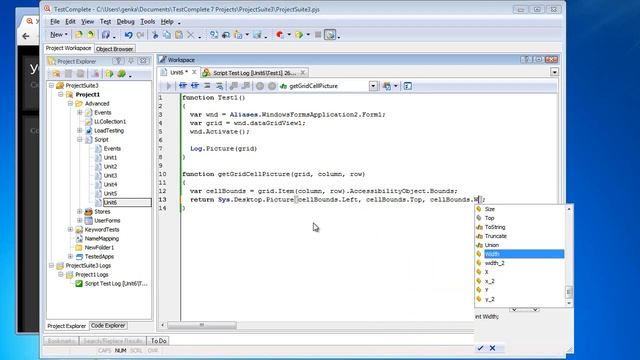
Task: Expand the KeywordTests tree node
Action: (x=70, y=229)
